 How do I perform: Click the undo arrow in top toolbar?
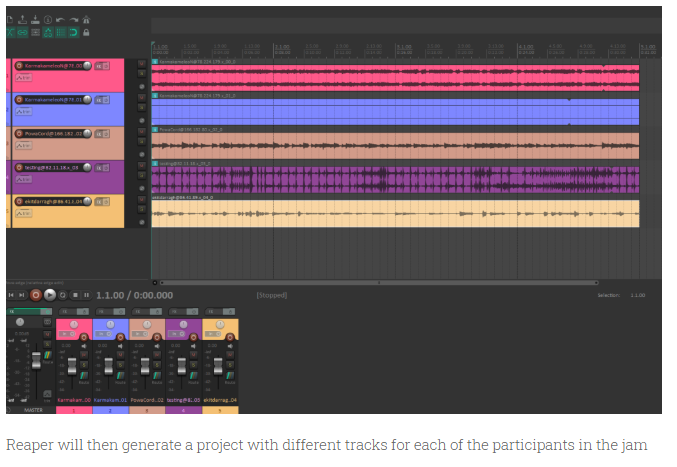(59, 19)
